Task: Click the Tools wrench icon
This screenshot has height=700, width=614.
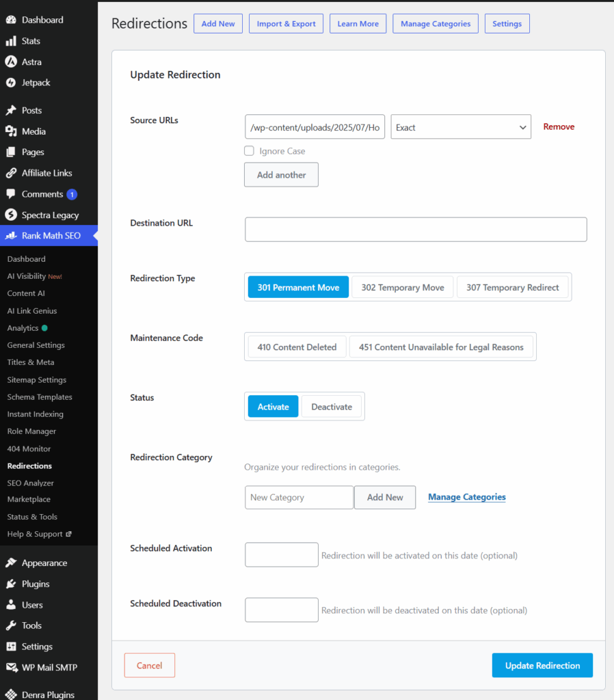Action: coord(11,625)
